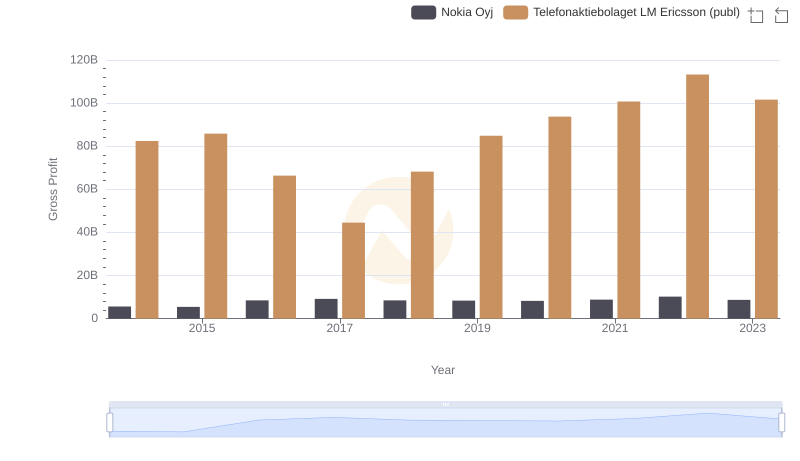Click the Ericsson bar for 2022

click(x=697, y=196)
